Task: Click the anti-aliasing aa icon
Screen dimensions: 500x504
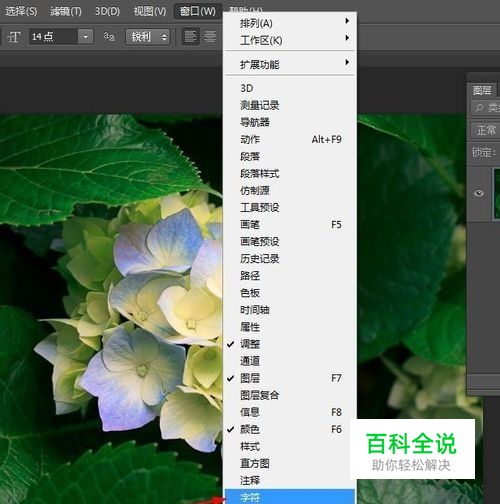Action: click(x=109, y=37)
